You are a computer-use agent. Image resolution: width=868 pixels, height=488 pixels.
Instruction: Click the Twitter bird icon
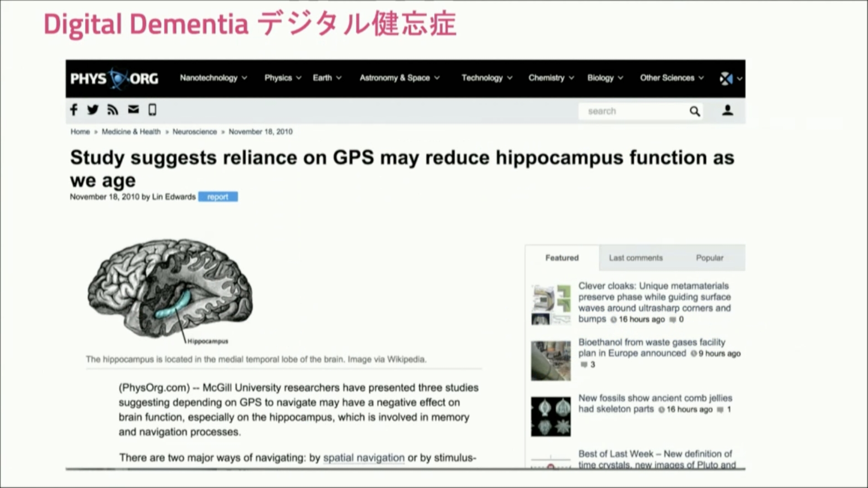[93, 110]
